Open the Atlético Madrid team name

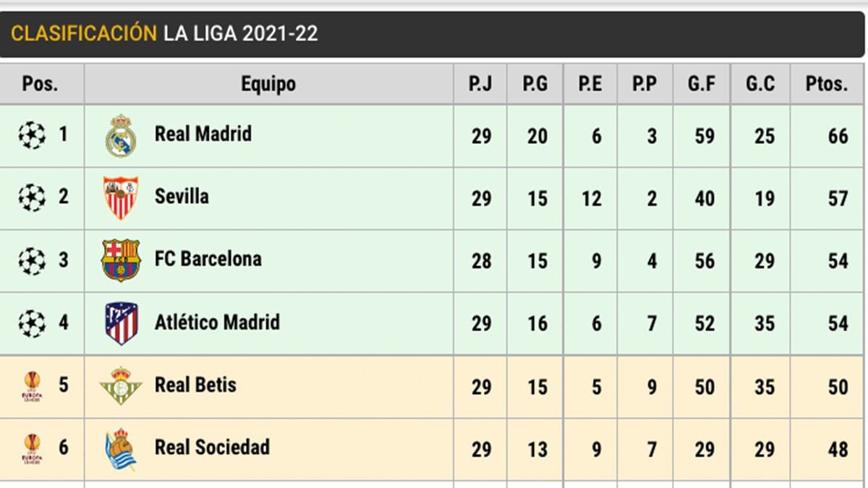(217, 322)
